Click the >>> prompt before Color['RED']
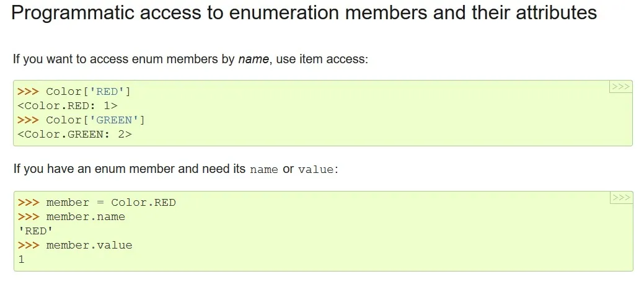Image resolution: width=644 pixels, height=287 pixels. [29, 92]
